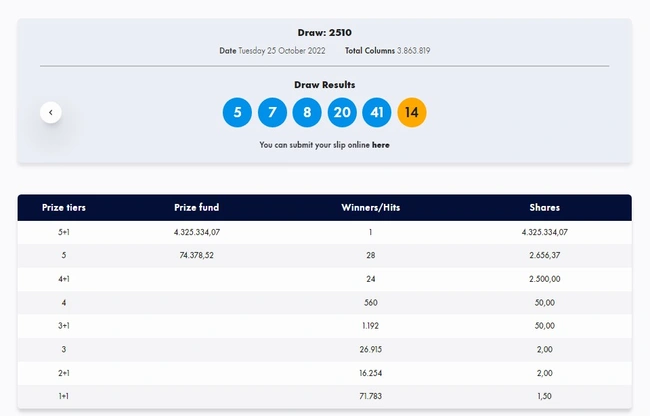Image resolution: width=650 pixels, height=416 pixels.
Task: Click the Shares column header
Action: tap(544, 208)
